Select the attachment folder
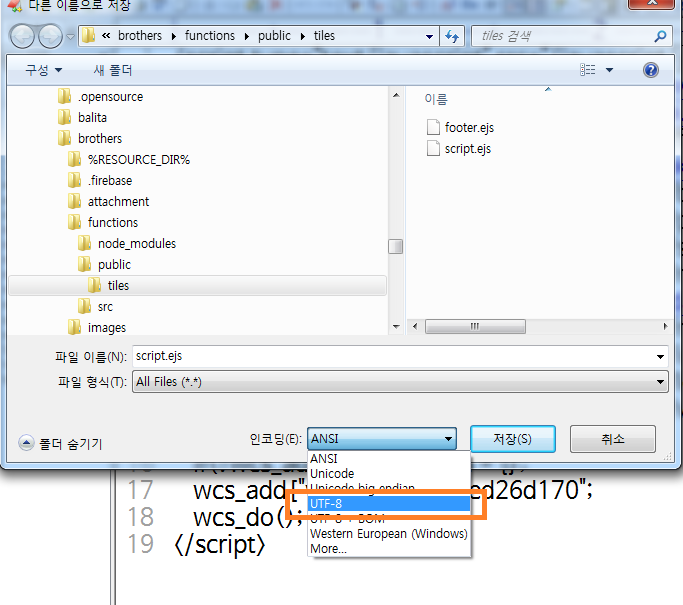Image resolution: width=683 pixels, height=605 pixels. point(108,201)
